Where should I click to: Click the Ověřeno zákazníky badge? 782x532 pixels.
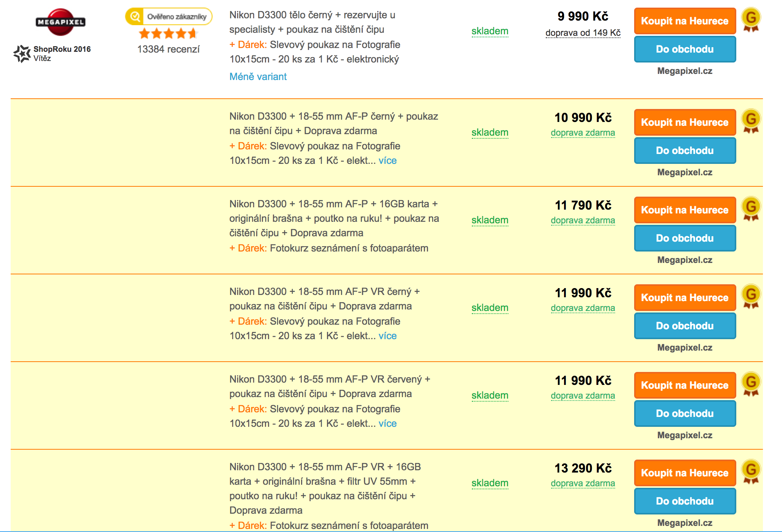(x=169, y=16)
